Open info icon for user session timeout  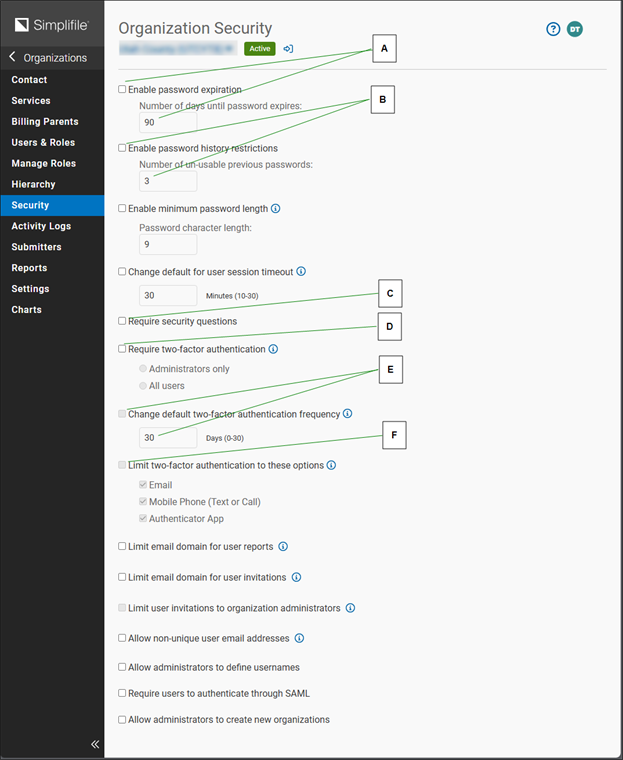click(x=301, y=271)
